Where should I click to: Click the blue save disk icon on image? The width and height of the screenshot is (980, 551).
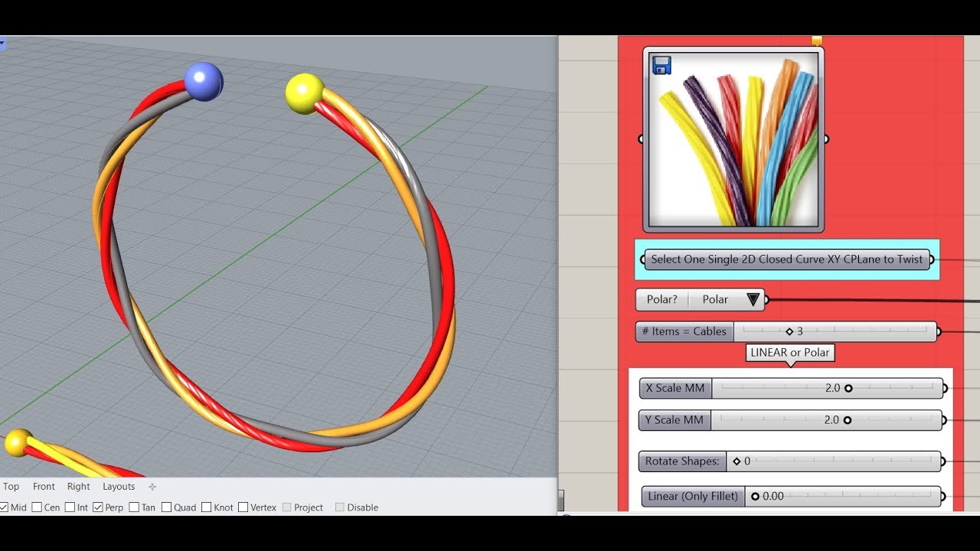(x=661, y=65)
